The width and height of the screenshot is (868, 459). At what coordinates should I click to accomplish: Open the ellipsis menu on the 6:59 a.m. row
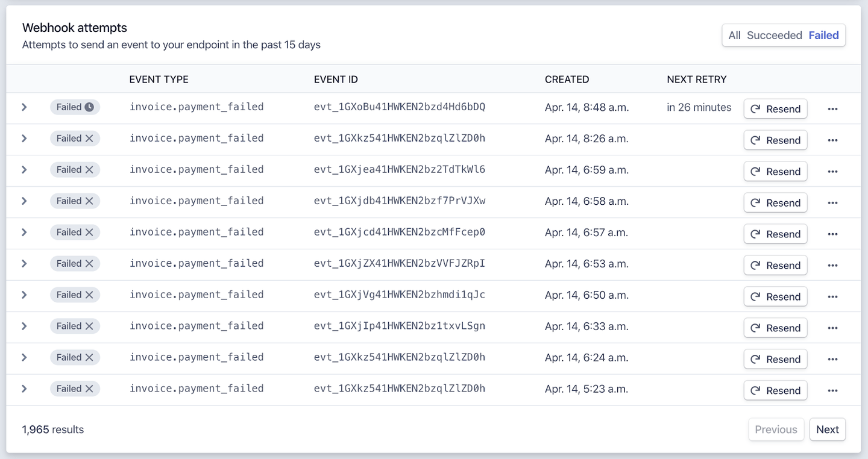coord(833,171)
